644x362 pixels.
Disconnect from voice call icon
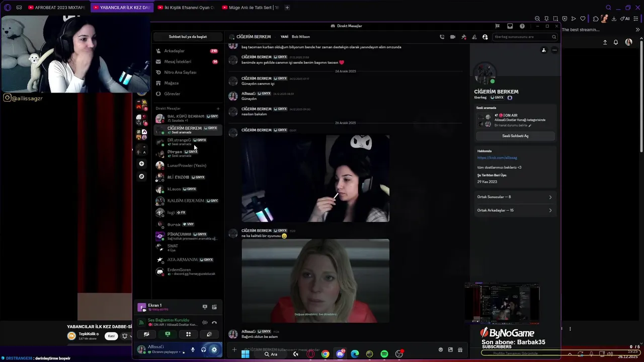(x=214, y=322)
